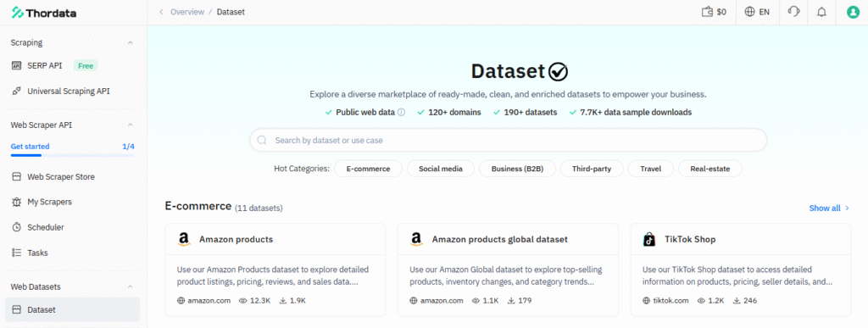This screenshot has height=328, width=868.
Task: Click the globe icon next to tiktok.com
Action: pos(646,301)
